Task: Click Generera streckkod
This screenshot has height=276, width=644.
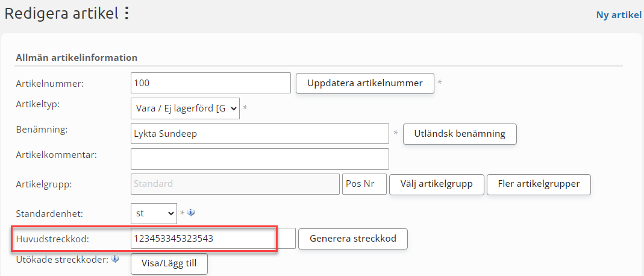Action: coord(352,239)
